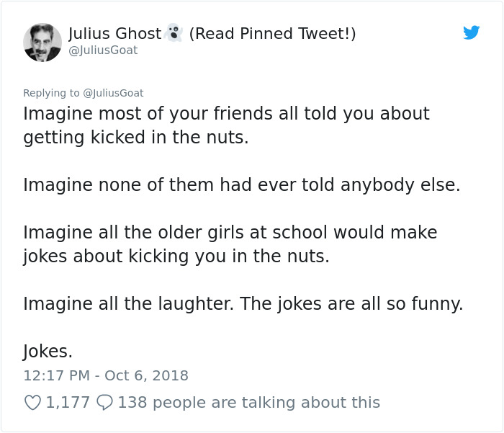
Task: Click the reply speech bubble icon
Action: click(x=104, y=403)
